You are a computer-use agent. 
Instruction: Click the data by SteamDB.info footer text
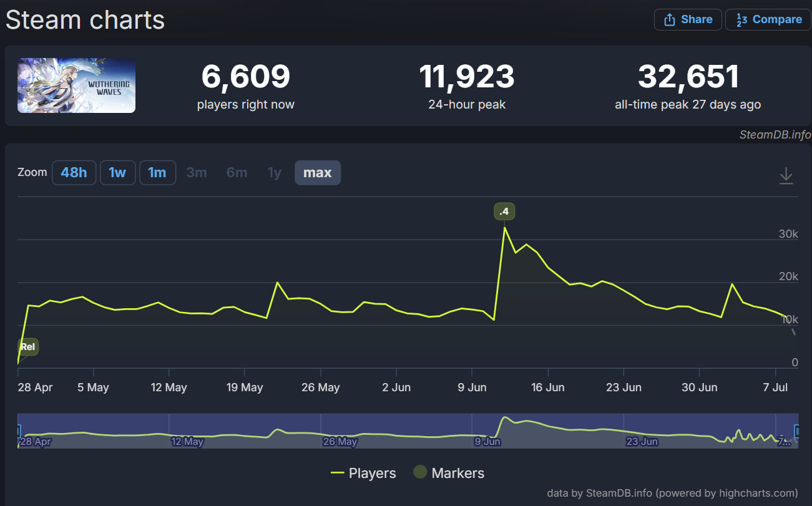672,493
